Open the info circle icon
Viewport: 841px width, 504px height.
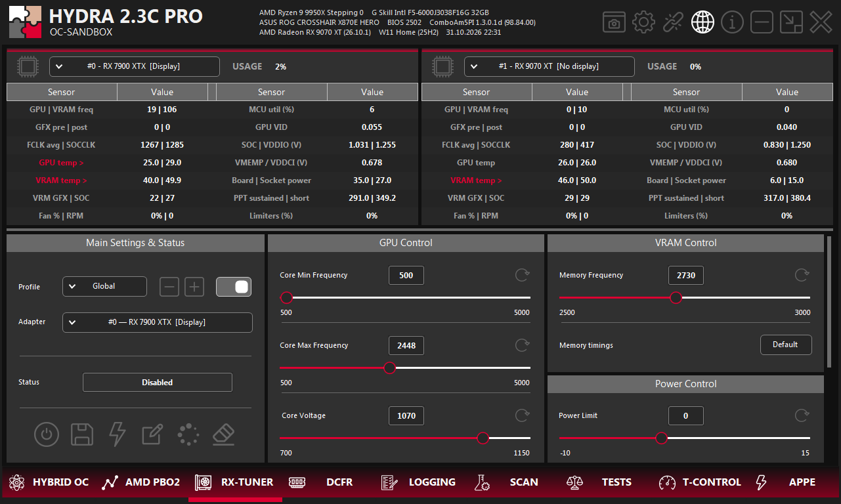[x=732, y=22]
